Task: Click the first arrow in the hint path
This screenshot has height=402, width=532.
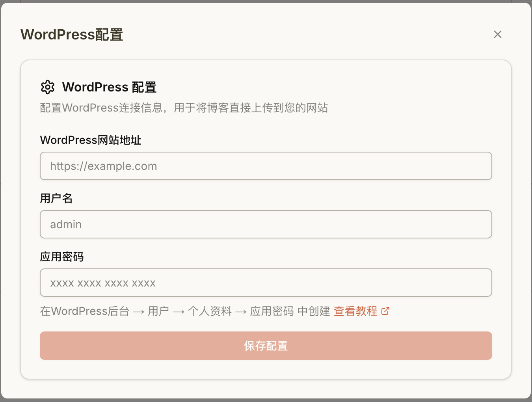Action: pyautogui.click(x=139, y=312)
